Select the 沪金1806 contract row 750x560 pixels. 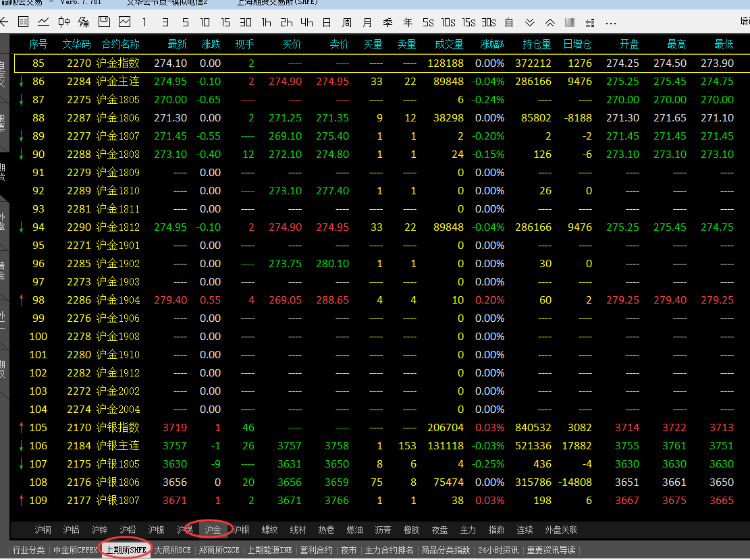(x=118, y=118)
